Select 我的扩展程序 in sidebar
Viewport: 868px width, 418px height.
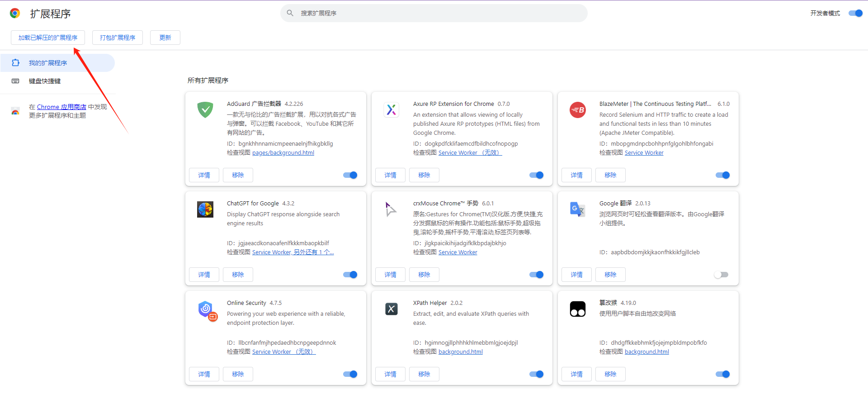(57, 63)
